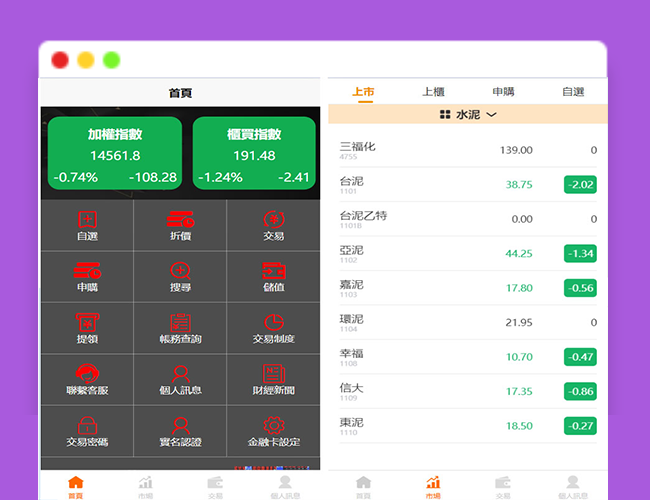Switch to the 上櫃 tab
The image size is (650, 500).
[x=433, y=92]
